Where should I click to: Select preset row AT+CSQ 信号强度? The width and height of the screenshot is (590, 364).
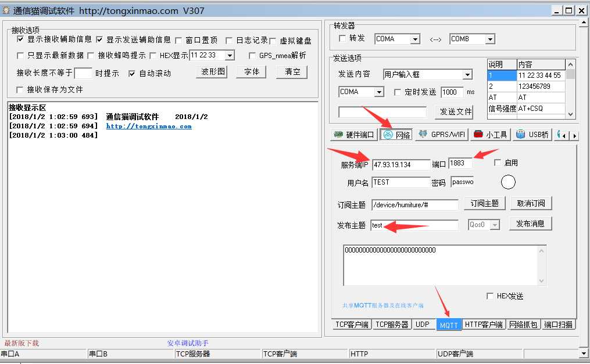(526, 109)
